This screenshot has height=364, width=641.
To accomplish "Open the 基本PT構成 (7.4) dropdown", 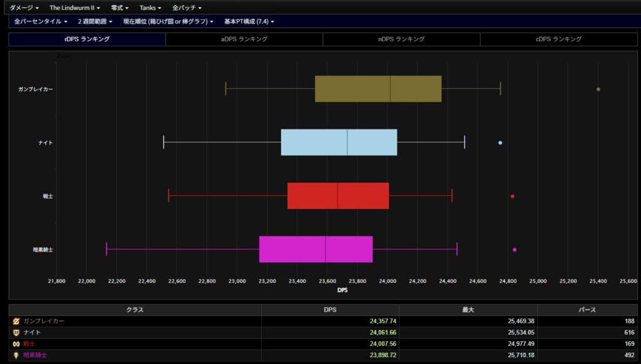I will click(x=249, y=21).
